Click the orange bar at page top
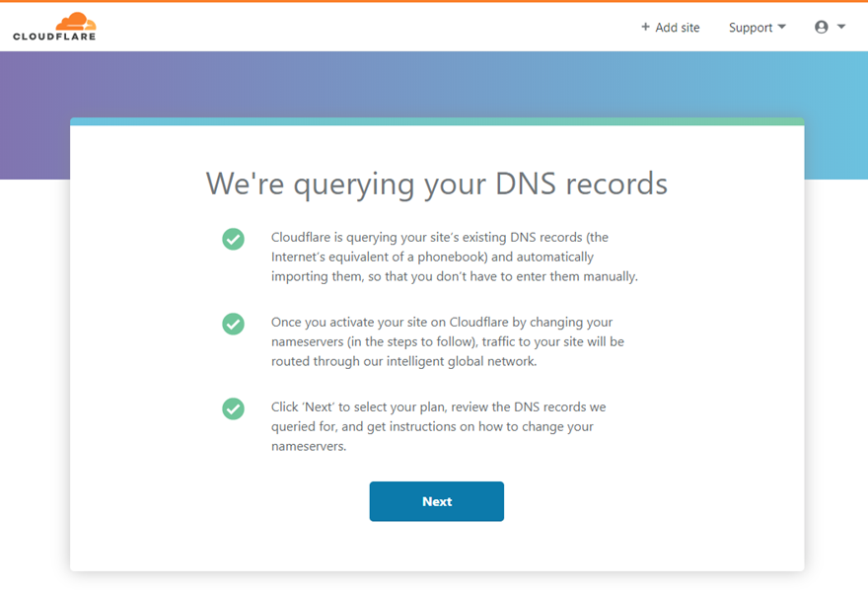This screenshot has height=590, width=868. pyautogui.click(x=434, y=1)
